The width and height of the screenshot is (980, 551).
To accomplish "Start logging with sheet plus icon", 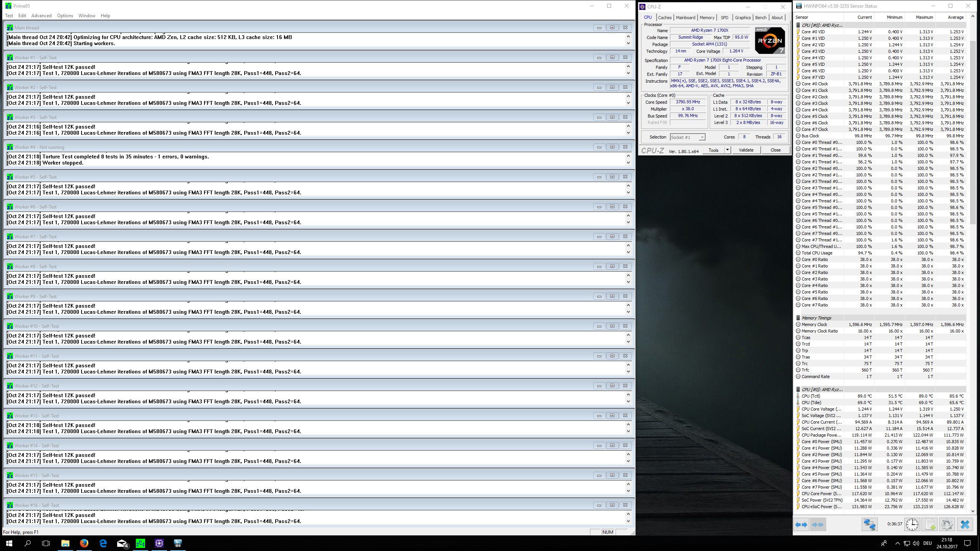I will [929, 525].
